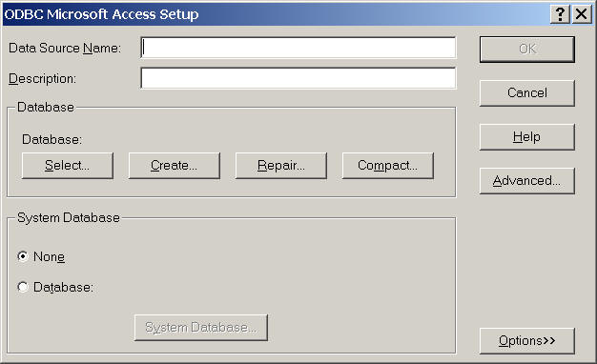The image size is (597, 364).
Task: Click the Repair... database button
Action: [281, 166]
